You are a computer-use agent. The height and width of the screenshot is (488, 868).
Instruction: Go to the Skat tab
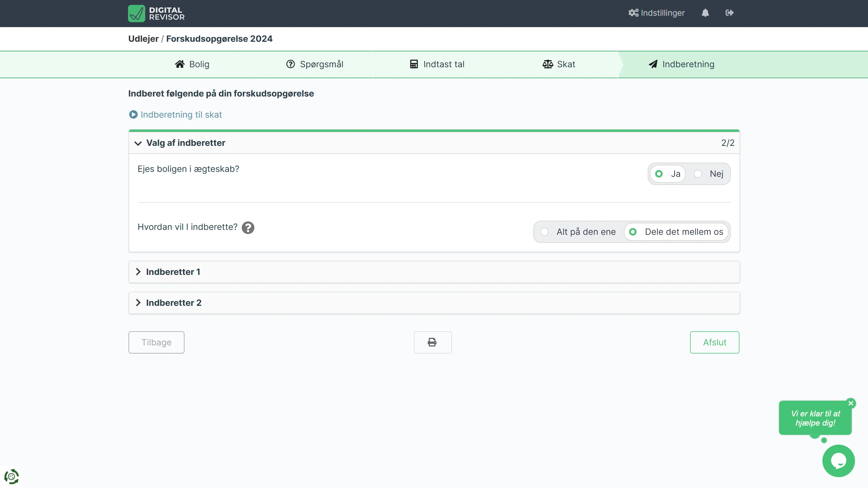559,64
